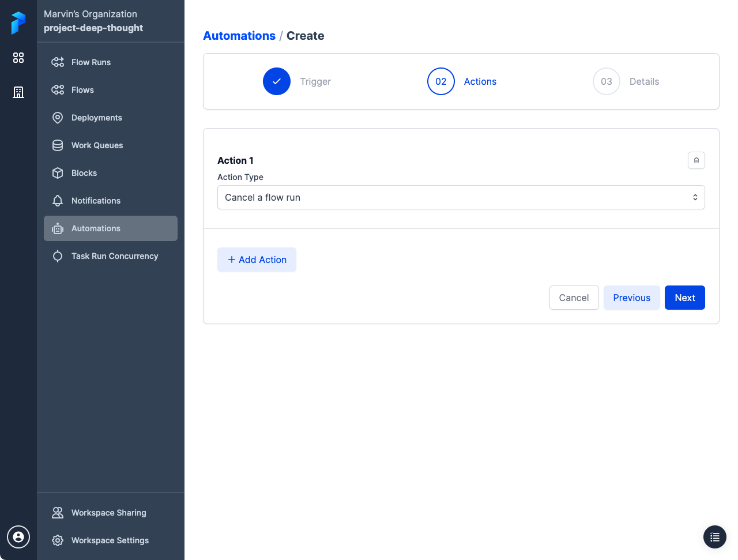
Task: Click the Prefect logo icon
Action: coord(18,23)
